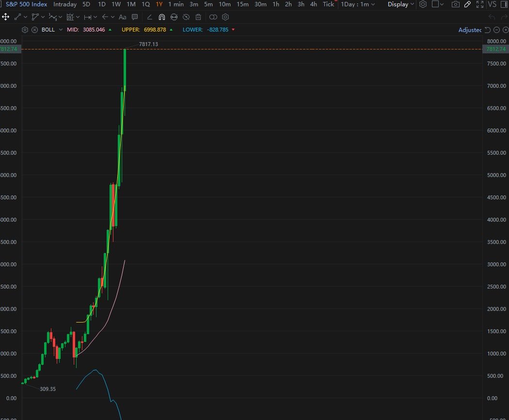This screenshot has width=509, height=420.
Task: Expand projection tool options arrow
Action: coord(78,17)
